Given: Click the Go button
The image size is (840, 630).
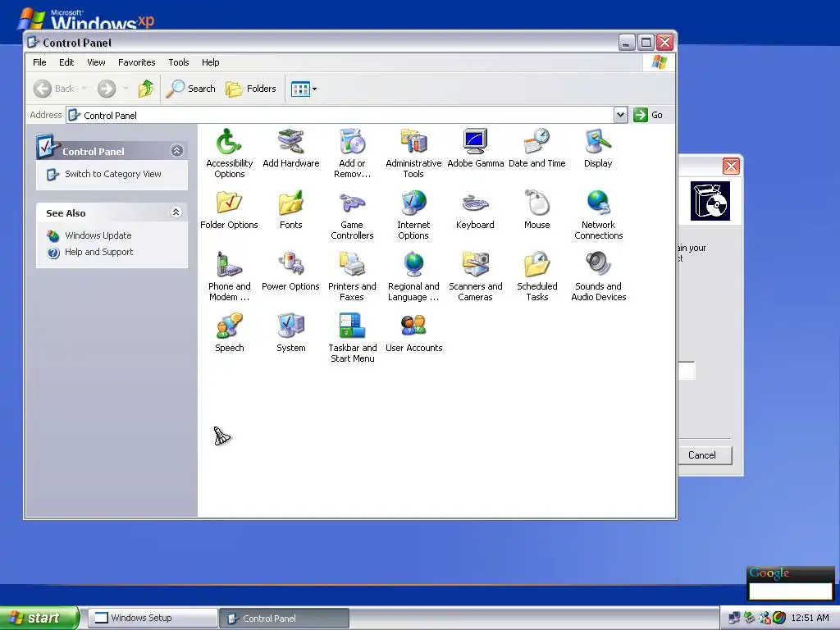Looking at the screenshot, I should click(649, 115).
